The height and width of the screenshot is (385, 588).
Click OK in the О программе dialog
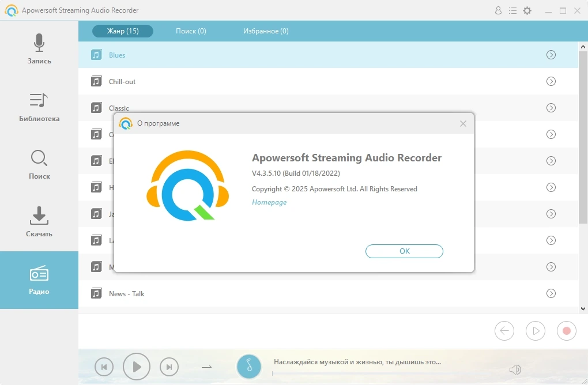tap(404, 251)
